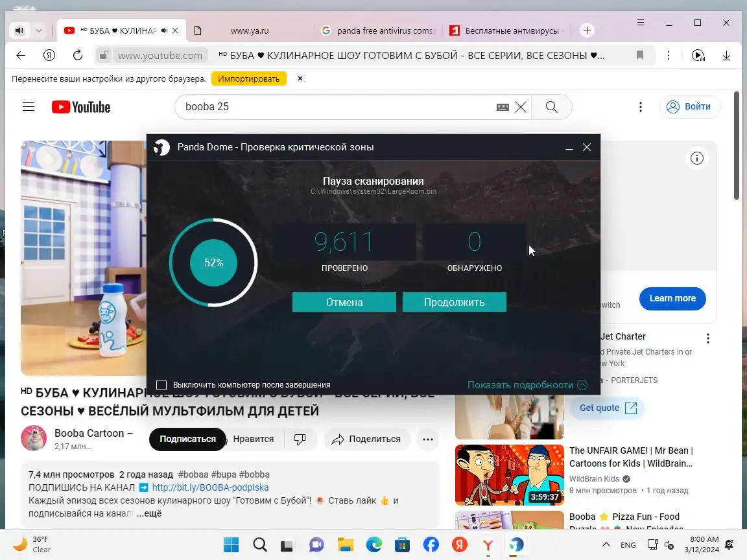
Task: Open the browser hamburger menu
Action: coord(641,23)
